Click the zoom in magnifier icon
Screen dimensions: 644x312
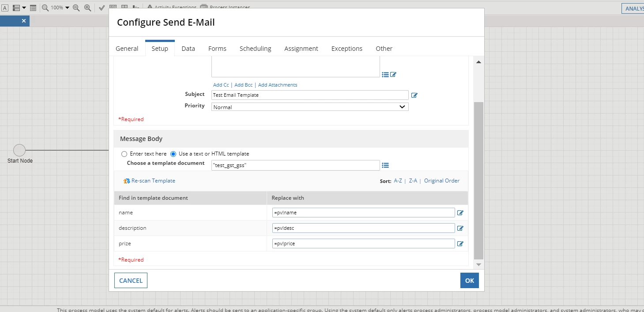(x=87, y=8)
